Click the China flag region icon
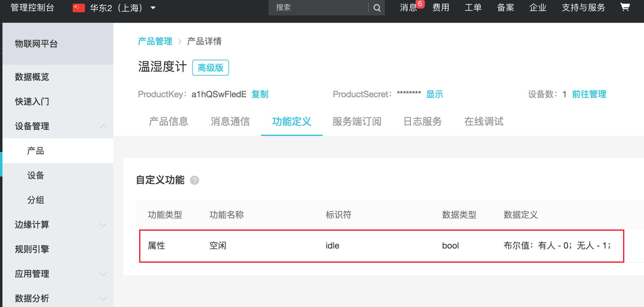This screenshot has height=307, width=644. [x=78, y=7]
